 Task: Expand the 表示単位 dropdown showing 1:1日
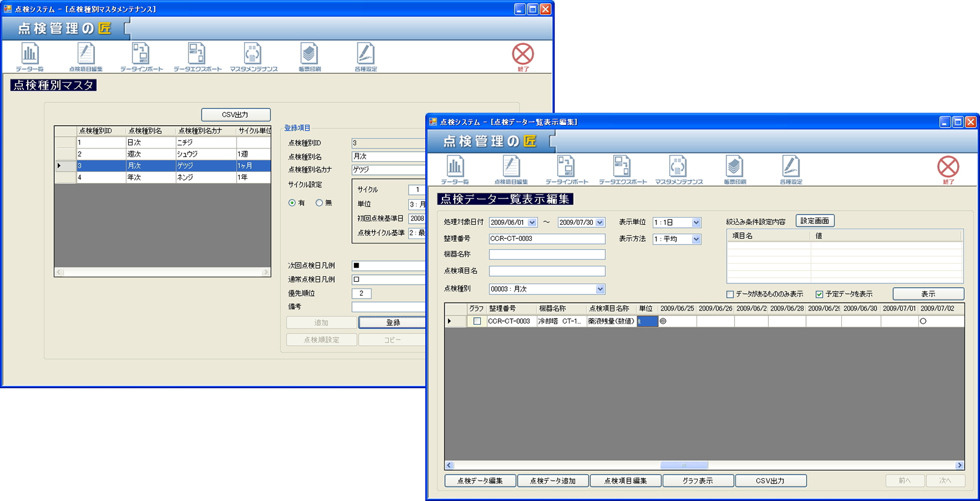696,222
